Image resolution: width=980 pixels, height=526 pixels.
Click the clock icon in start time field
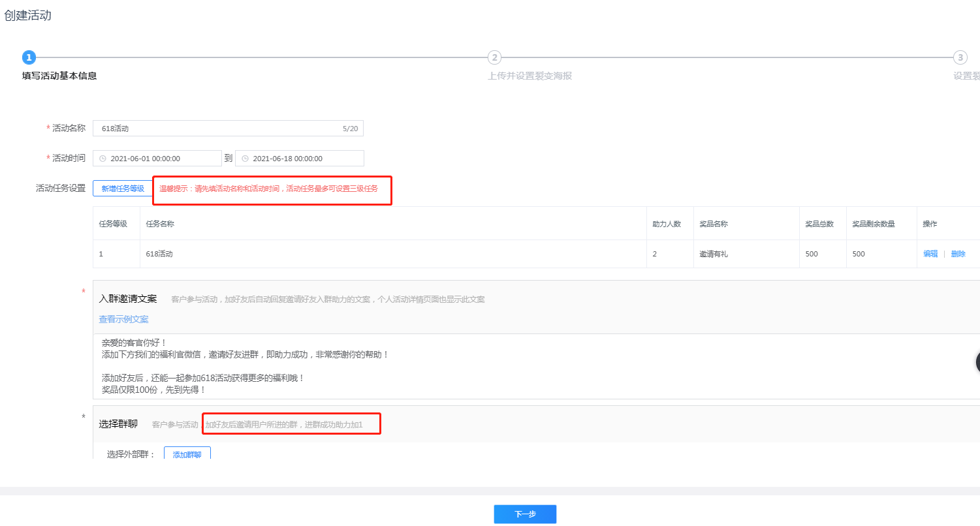pos(103,159)
